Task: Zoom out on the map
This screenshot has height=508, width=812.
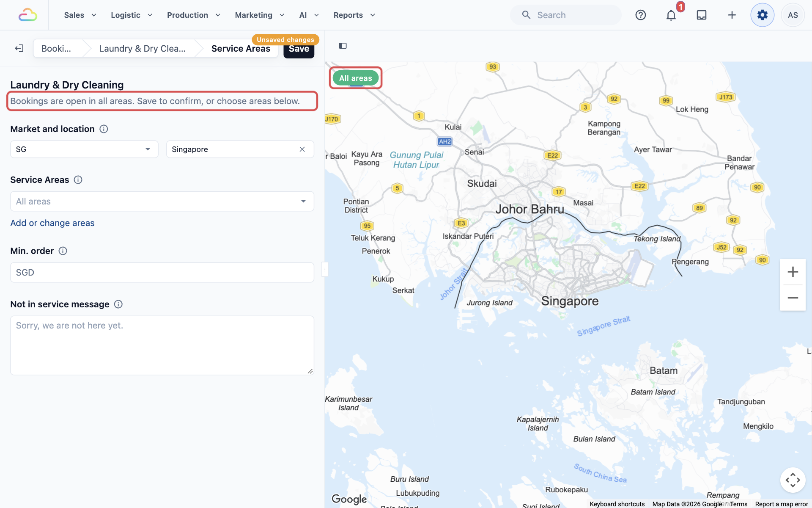Action: tap(793, 298)
